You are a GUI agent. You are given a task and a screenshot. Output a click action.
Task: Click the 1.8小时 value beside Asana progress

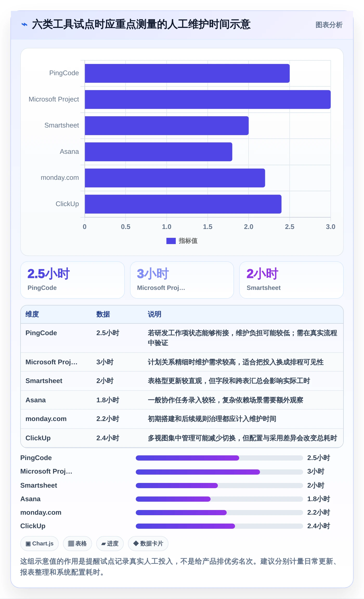(x=318, y=499)
